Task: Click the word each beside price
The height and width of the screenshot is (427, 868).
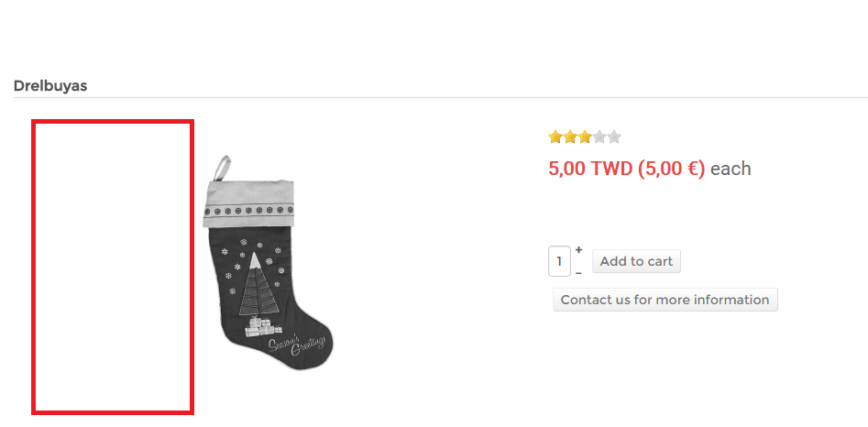Action: pyautogui.click(x=731, y=169)
